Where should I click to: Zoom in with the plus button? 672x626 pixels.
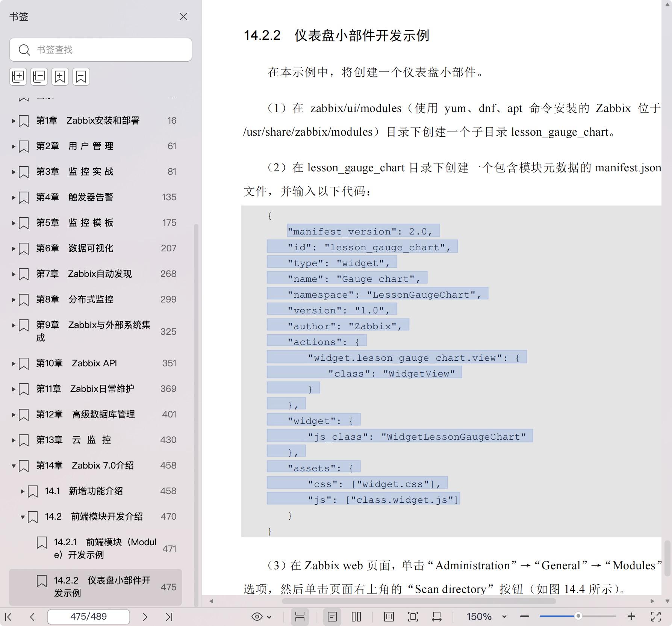tap(631, 617)
